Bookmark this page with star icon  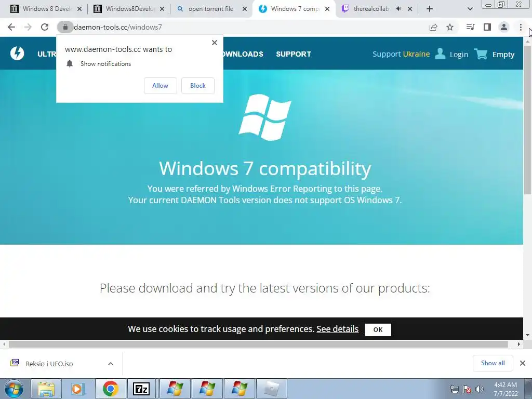coord(450,27)
